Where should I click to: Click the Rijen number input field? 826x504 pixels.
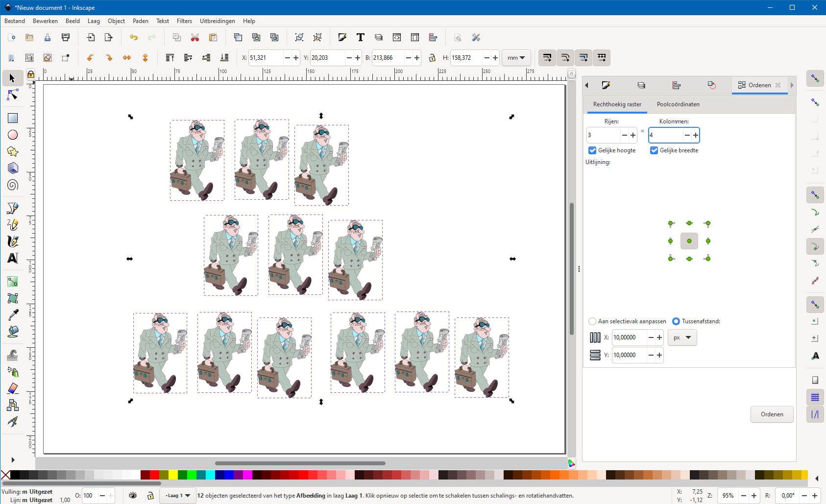tap(603, 135)
